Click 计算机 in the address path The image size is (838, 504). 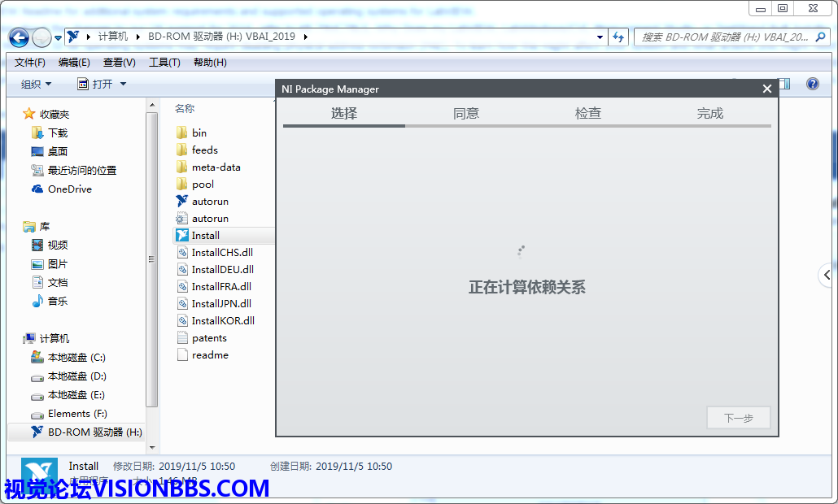(x=113, y=37)
